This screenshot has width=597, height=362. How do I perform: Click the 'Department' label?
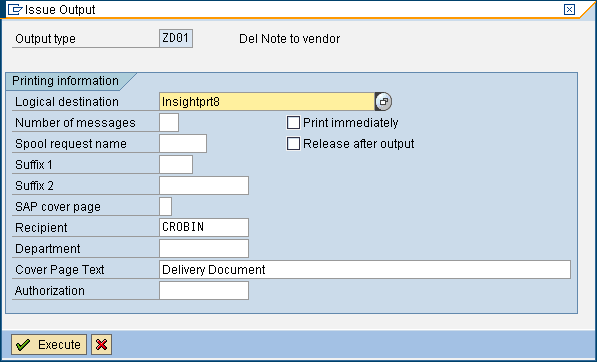pyautogui.click(x=48, y=249)
